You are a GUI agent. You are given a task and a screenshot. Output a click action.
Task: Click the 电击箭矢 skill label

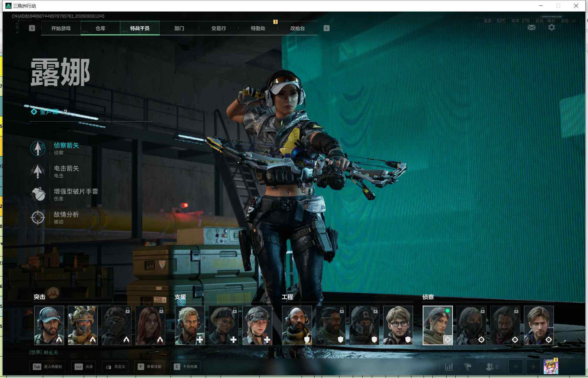coord(66,168)
